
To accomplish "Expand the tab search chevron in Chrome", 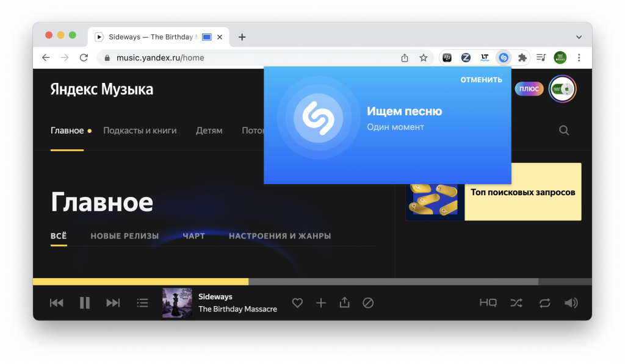I will pos(579,37).
